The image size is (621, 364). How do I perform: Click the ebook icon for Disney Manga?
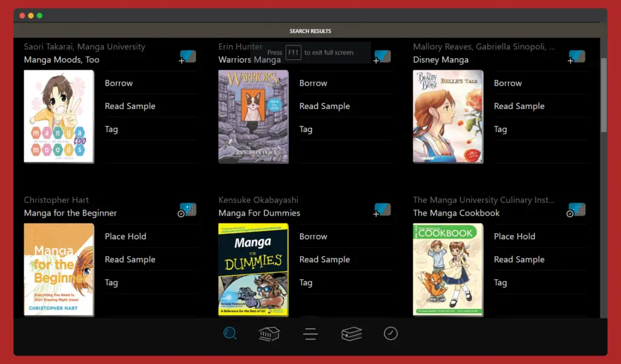[x=577, y=56]
